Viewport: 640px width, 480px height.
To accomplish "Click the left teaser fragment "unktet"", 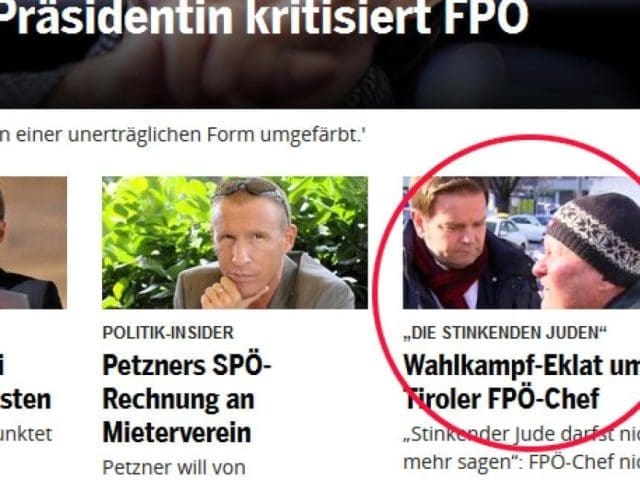I will [x=26, y=434].
